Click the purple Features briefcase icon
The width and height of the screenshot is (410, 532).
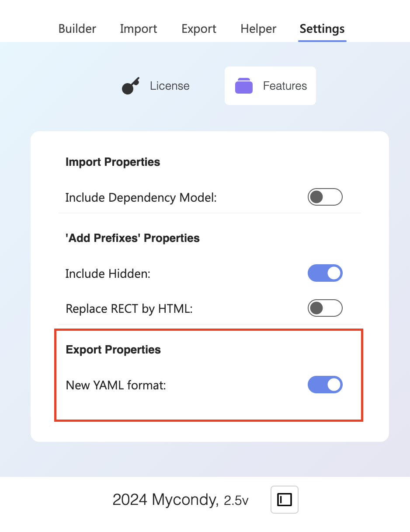(x=244, y=86)
